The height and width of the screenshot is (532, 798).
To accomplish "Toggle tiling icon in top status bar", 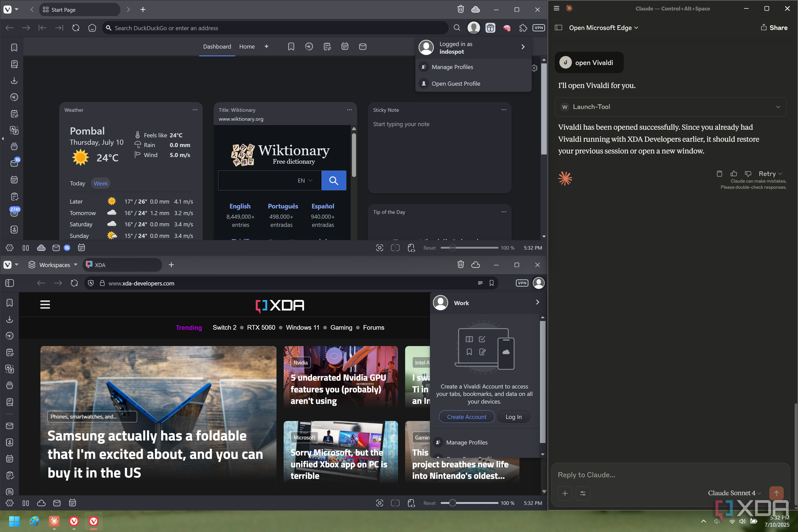I will point(395,248).
